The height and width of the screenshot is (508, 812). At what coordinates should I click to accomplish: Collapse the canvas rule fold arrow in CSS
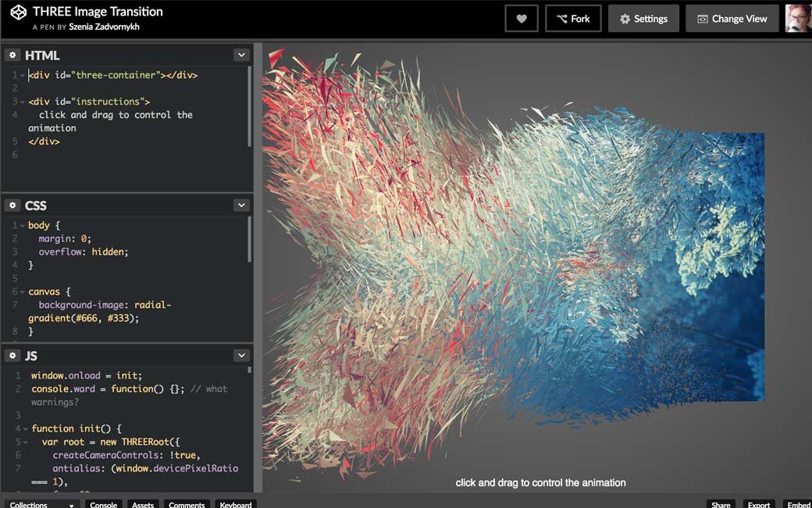coord(23,292)
